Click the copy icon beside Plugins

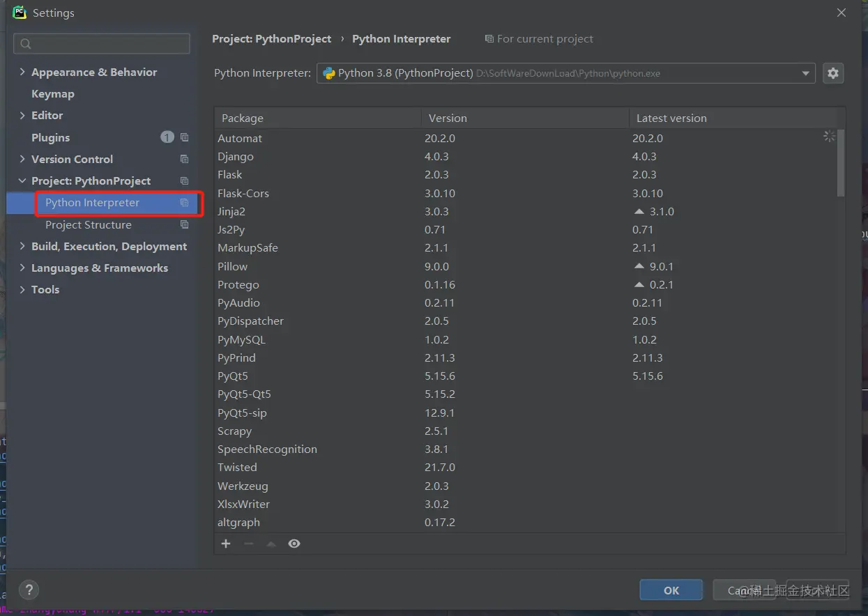pyautogui.click(x=184, y=137)
